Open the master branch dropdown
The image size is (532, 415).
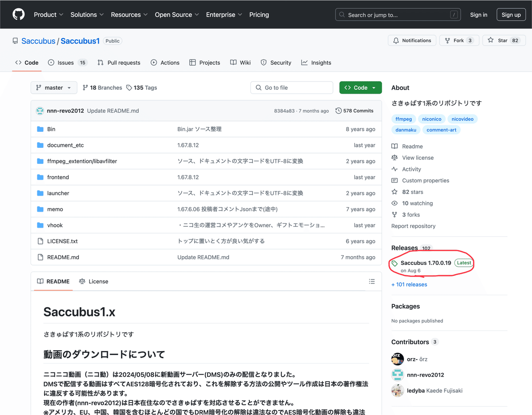pos(54,88)
